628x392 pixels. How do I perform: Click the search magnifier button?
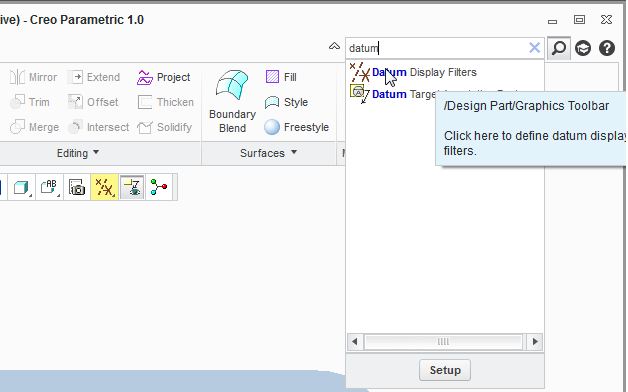[559, 48]
